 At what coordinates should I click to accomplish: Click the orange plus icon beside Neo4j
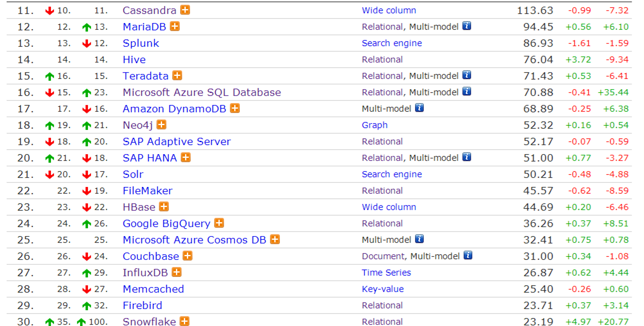(162, 125)
